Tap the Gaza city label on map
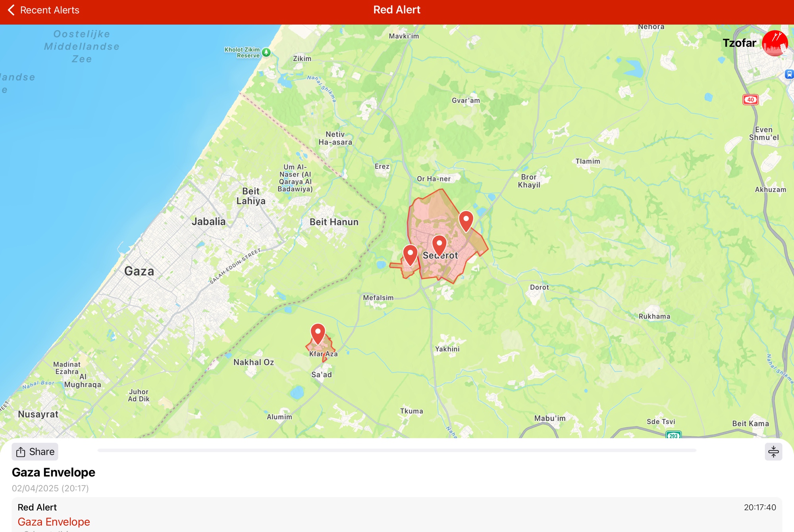794x532 pixels. (139, 271)
